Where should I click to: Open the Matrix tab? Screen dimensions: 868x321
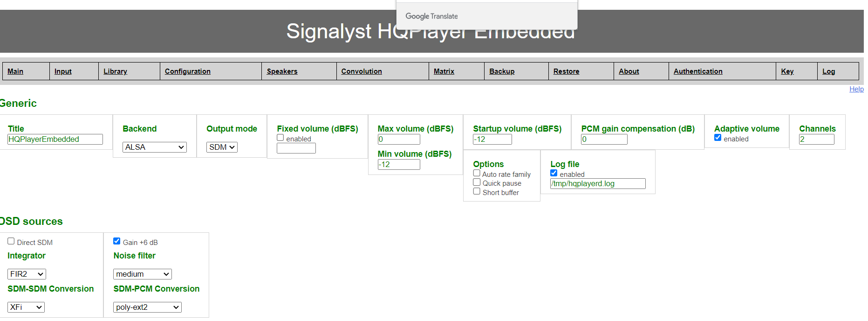[444, 71]
